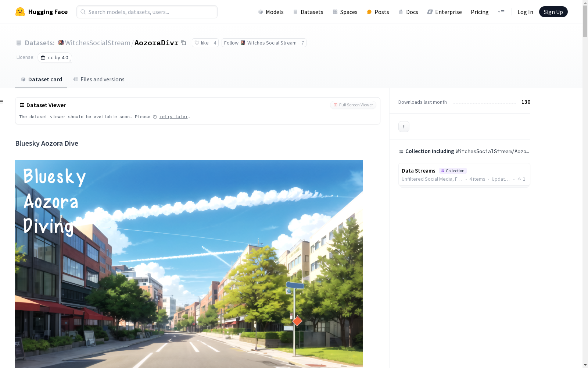This screenshot has width=588, height=368.
Task: Click the cc-by-4.0 license tag
Action: pos(54,57)
